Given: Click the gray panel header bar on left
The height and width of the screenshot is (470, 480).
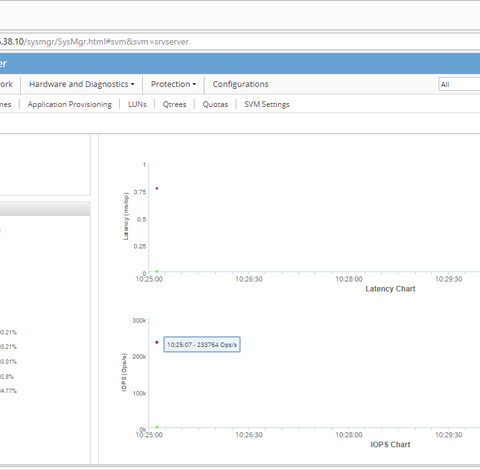Looking at the screenshot, I should [x=45, y=209].
